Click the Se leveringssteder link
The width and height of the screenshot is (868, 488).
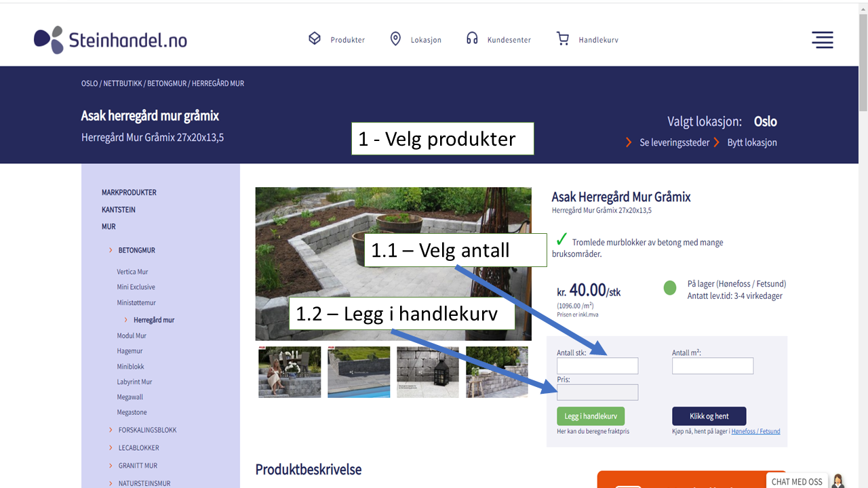[674, 142]
